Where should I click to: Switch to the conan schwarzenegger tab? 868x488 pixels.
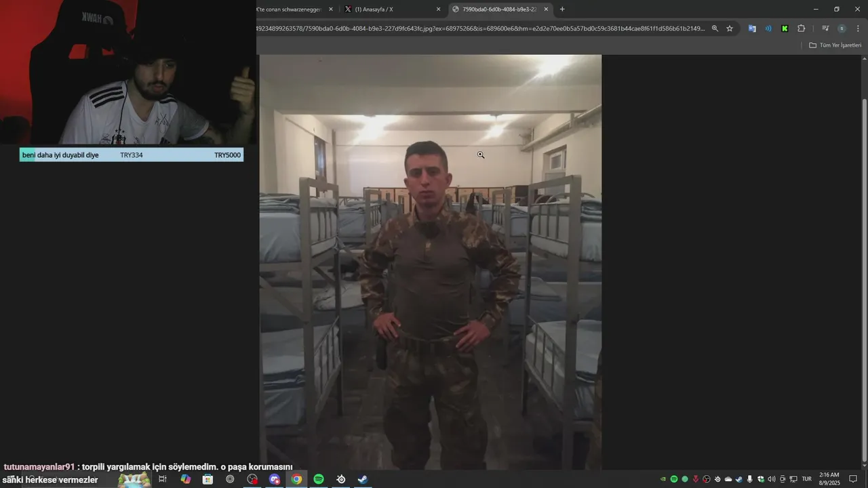(289, 9)
